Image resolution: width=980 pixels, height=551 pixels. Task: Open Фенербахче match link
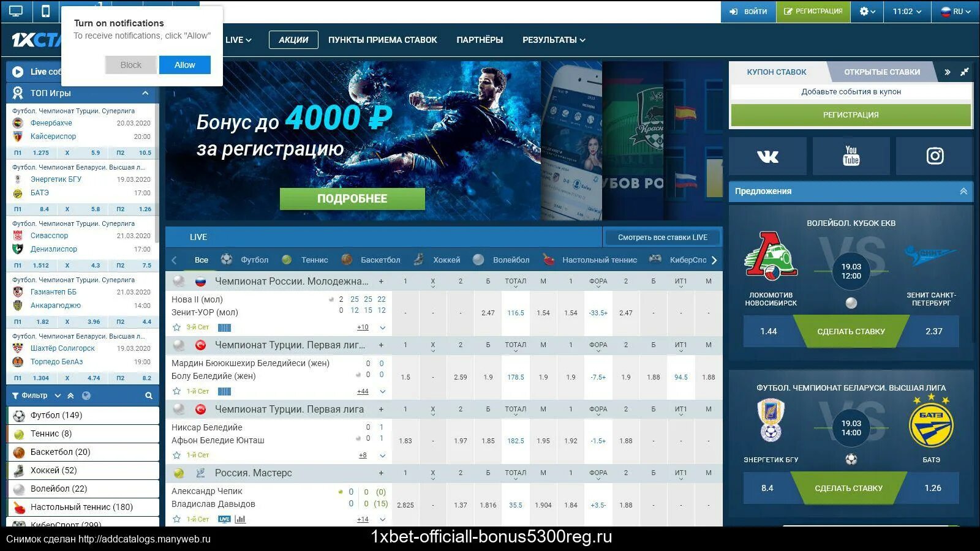(51, 123)
